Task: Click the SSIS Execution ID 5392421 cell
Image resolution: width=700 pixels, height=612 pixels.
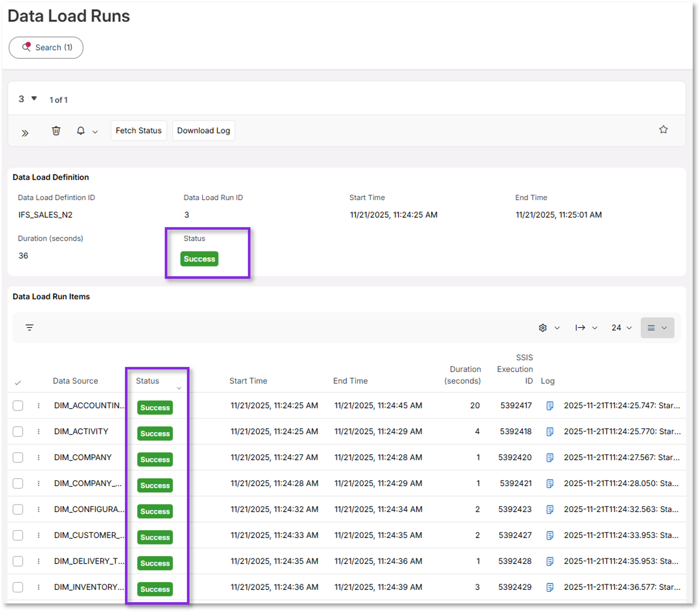Action: tap(516, 484)
